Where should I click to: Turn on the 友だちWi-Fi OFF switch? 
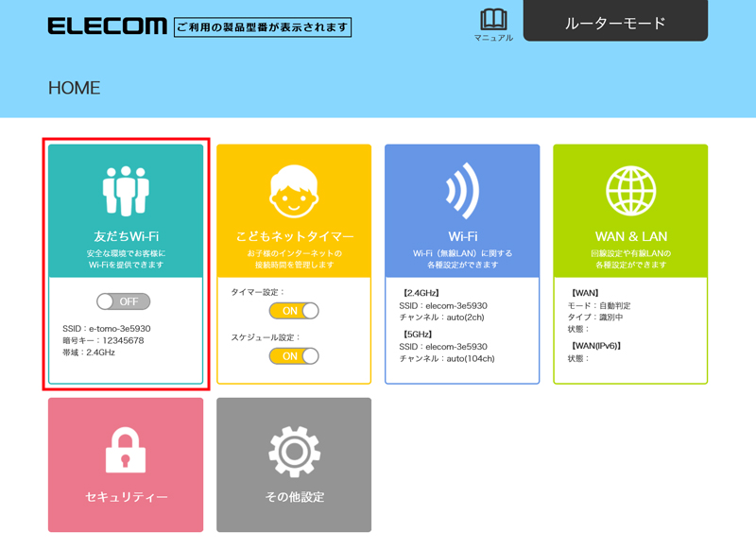(x=124, y=301)
